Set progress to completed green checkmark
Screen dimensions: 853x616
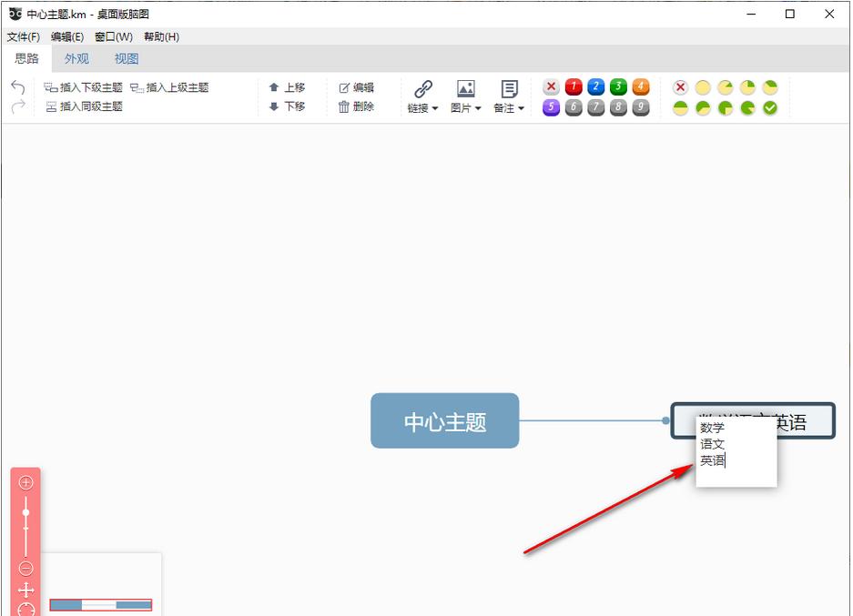pyautogui.click(x=770, y=107)
